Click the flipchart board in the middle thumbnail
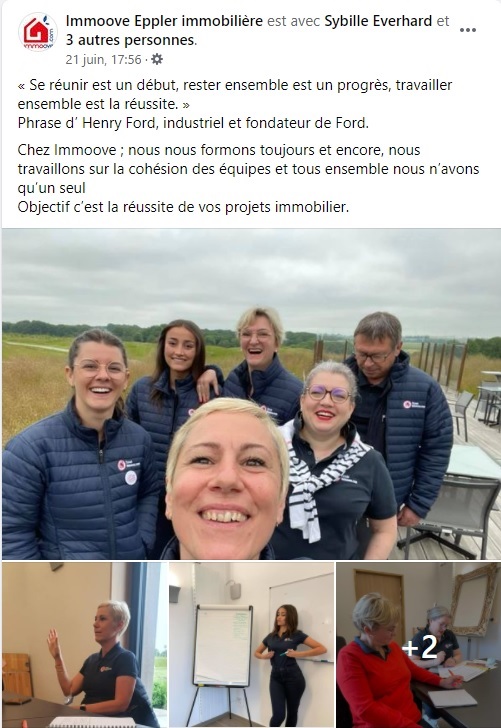 (223, 645)
